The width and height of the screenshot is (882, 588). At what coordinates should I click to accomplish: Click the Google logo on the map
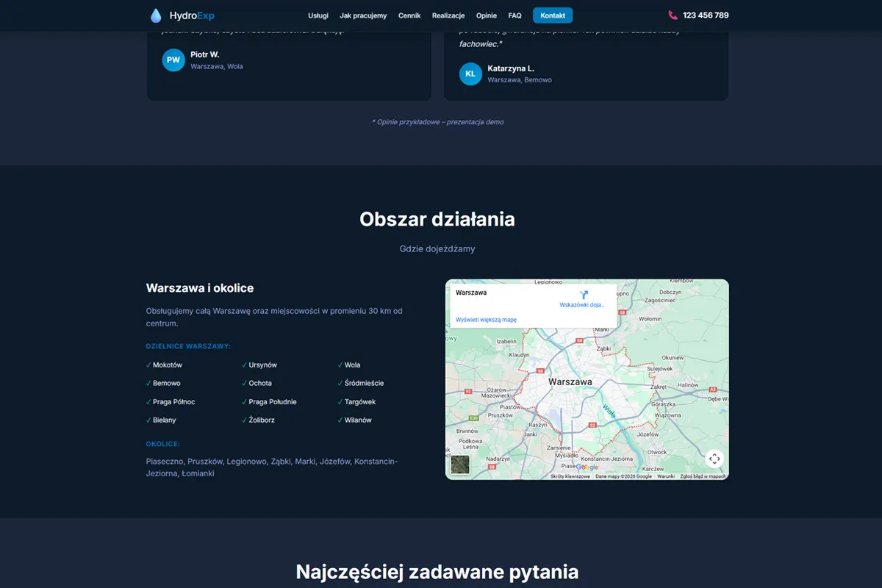587,467
